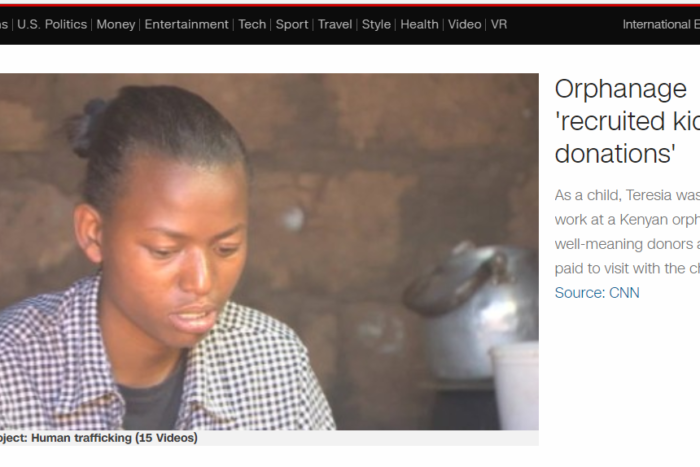Select Health in the top navigation
The image size is (700, 467).
(419, 24)
